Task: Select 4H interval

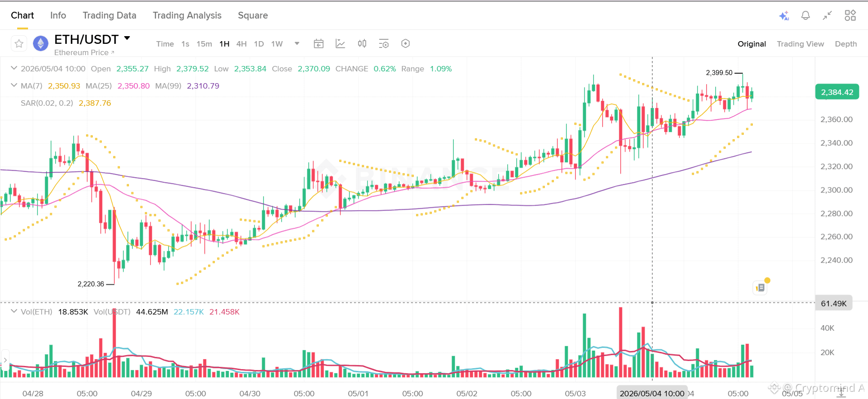Action: click(x=241, y=44)
